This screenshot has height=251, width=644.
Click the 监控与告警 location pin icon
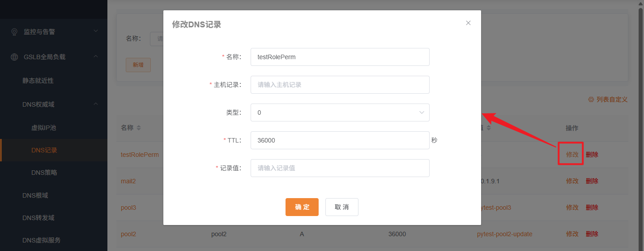click(x=14, y=32)
